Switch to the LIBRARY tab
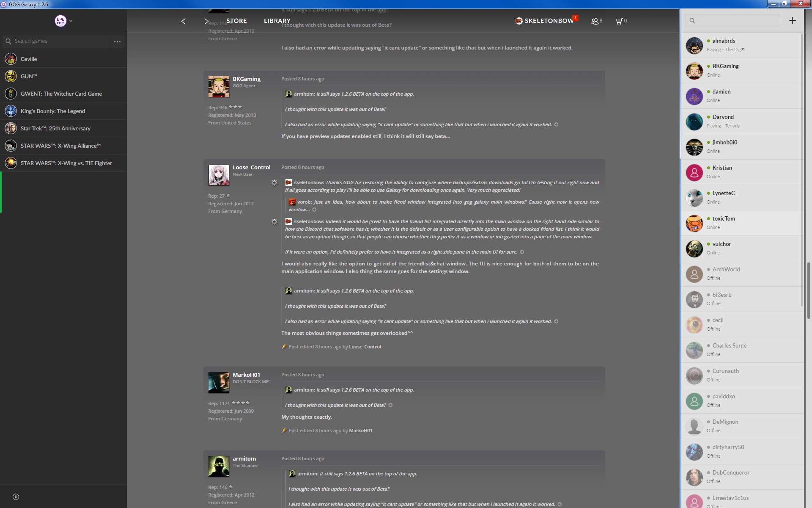 277,21
